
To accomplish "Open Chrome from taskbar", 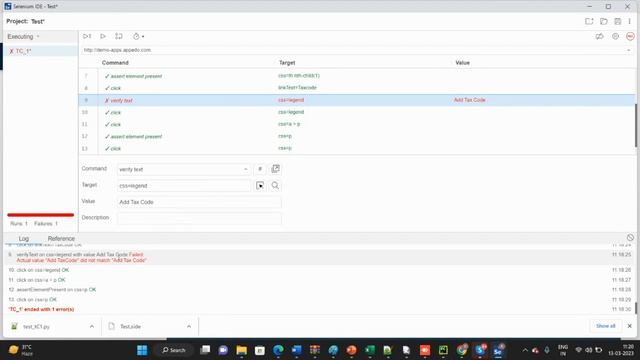I will [x=462, y=350].
